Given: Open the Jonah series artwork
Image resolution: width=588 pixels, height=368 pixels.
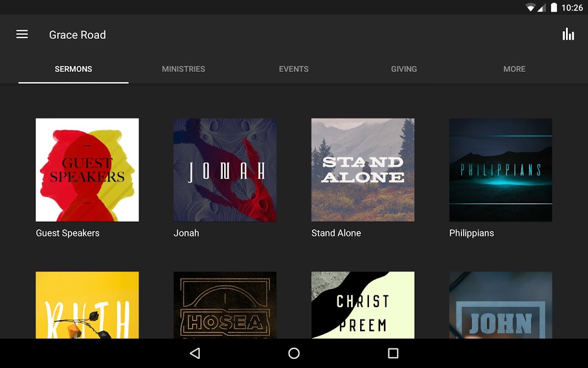Looking at the screenshot, I should pos(225,170).
